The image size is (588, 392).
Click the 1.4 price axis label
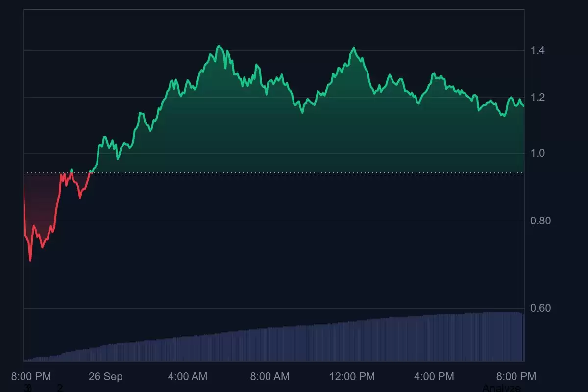[x=538, y=50]
